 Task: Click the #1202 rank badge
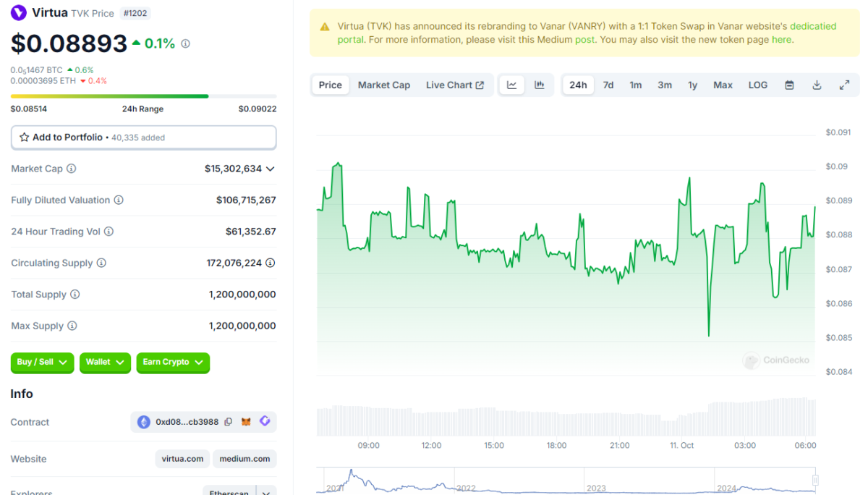(x=135, y=13)
